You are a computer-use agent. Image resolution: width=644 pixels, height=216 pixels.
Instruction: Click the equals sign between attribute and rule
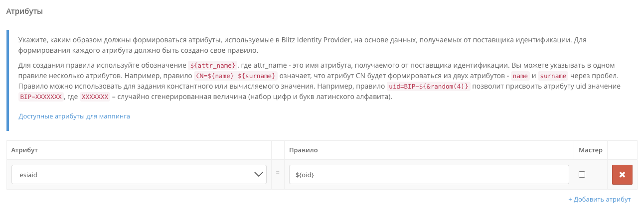pyautogui.click(x=278, y=173)
